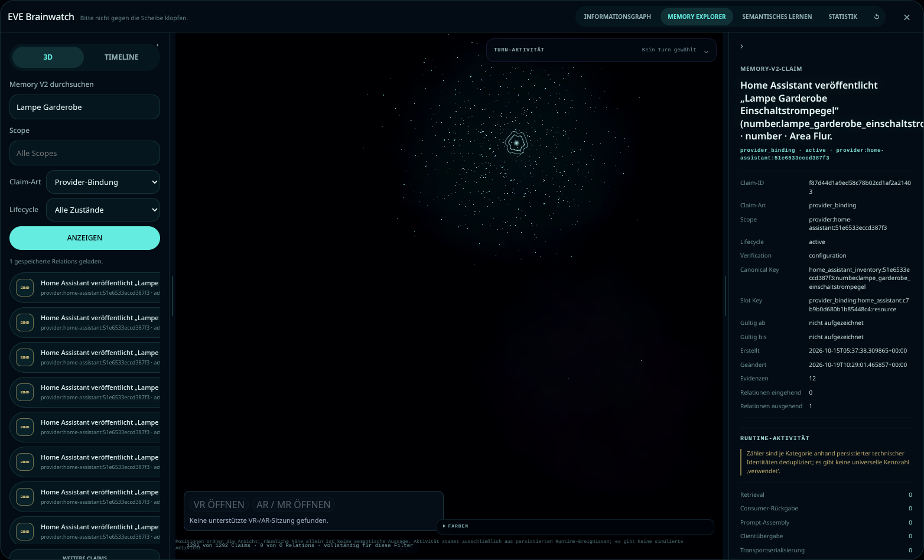Close the Brainwatch overlay with the X

pyautogui.click(x=907, y=17)
